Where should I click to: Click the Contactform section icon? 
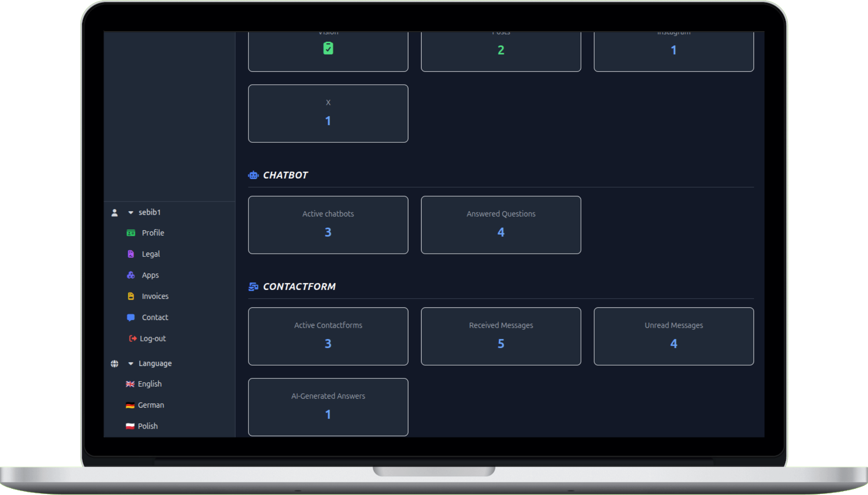click(x=253, y=287)
